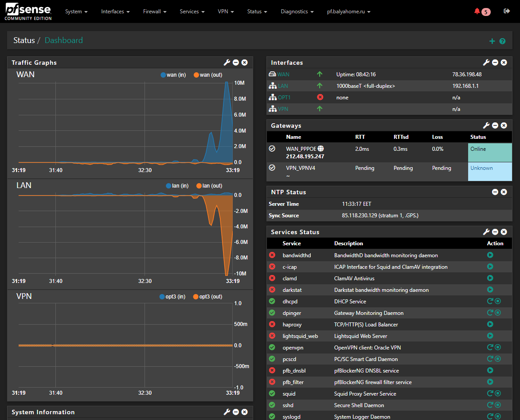Expand the Firewall dropdown menu

[x=154, y=12]
